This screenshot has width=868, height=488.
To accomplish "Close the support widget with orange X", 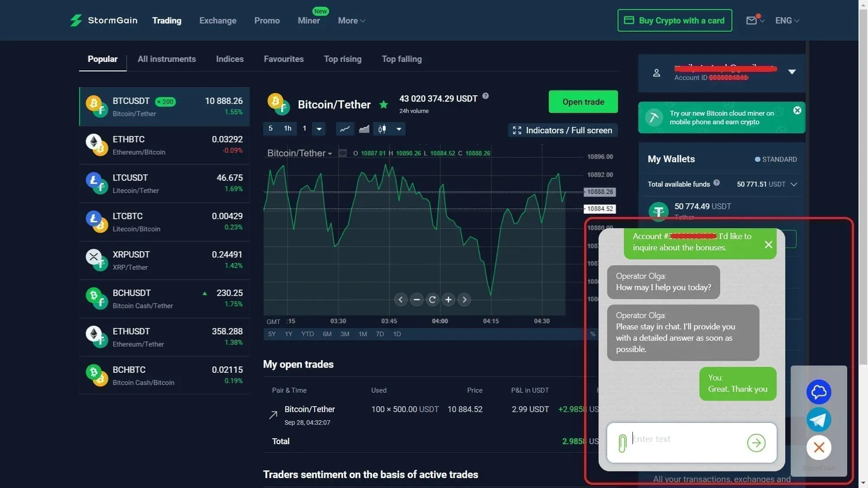I will (x=819, y=448).
